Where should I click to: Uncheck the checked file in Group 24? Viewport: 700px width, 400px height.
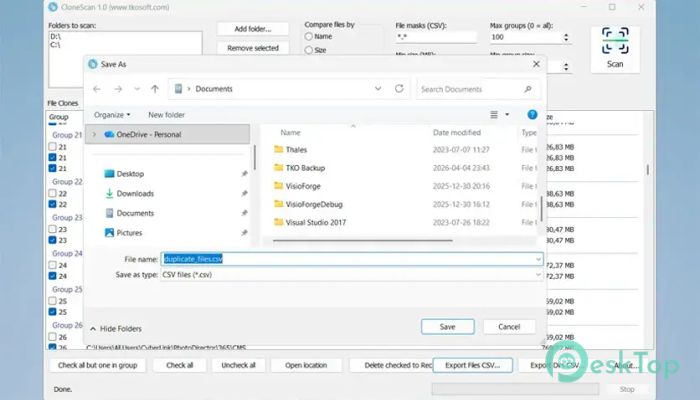(52, 276)
